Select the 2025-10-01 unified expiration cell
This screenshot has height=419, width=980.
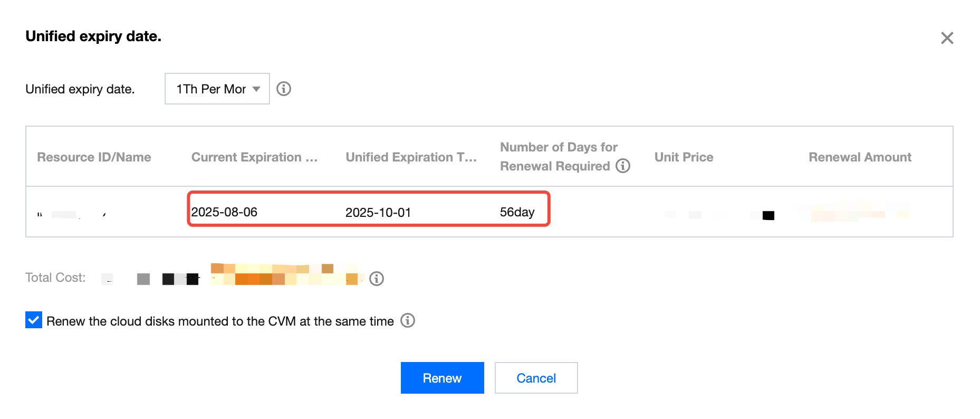[x=378, y=213]
